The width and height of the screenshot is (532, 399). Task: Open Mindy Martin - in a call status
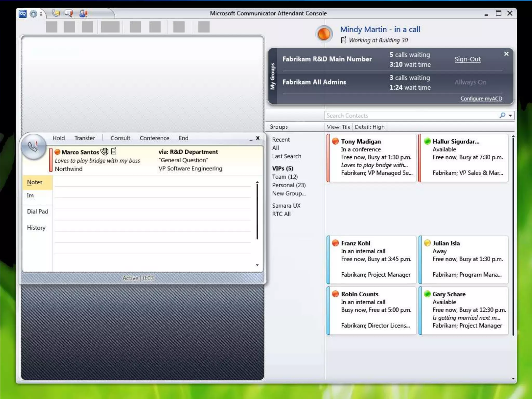[x=380, y=29]
